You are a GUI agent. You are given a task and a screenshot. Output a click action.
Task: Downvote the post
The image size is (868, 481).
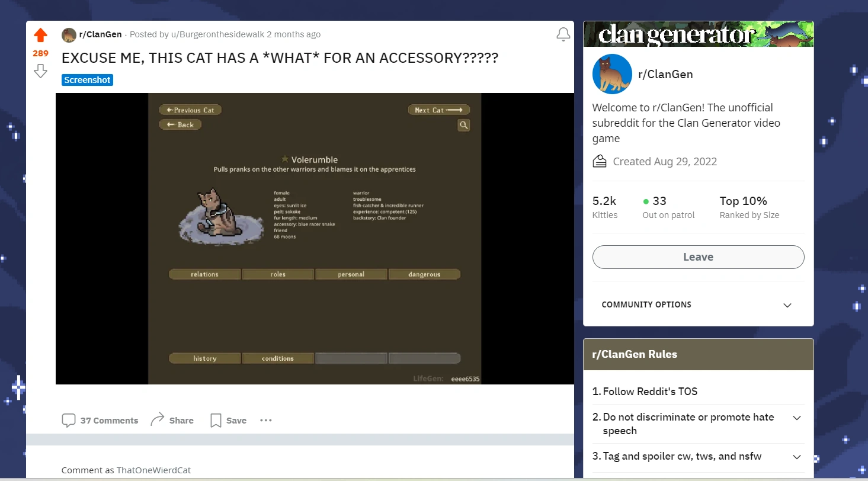click(x=40, y=71)
